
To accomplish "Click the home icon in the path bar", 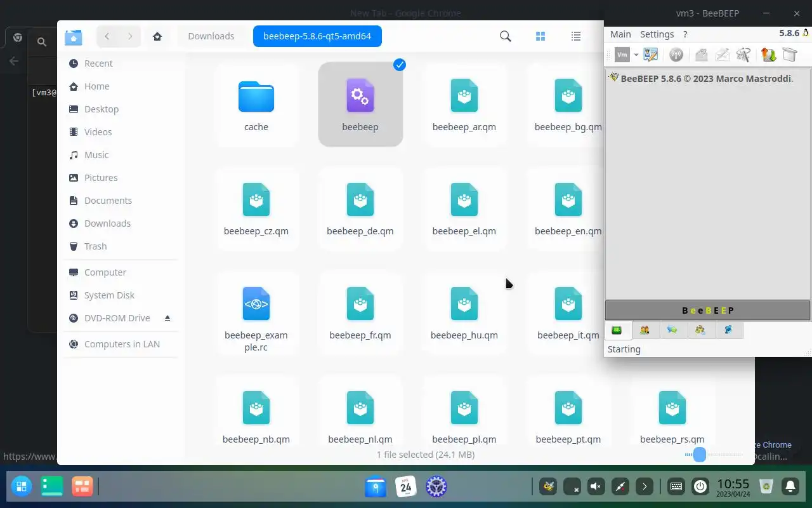I will (157, 36).
